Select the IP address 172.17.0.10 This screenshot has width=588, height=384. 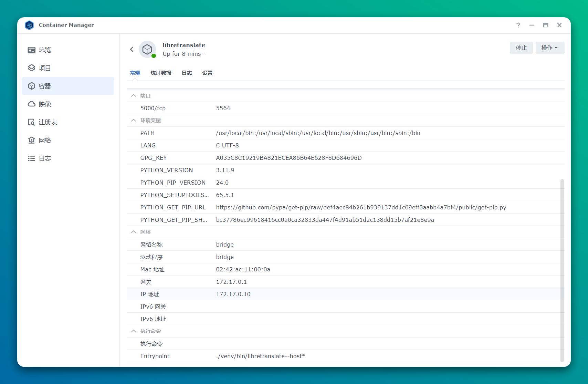233,294
